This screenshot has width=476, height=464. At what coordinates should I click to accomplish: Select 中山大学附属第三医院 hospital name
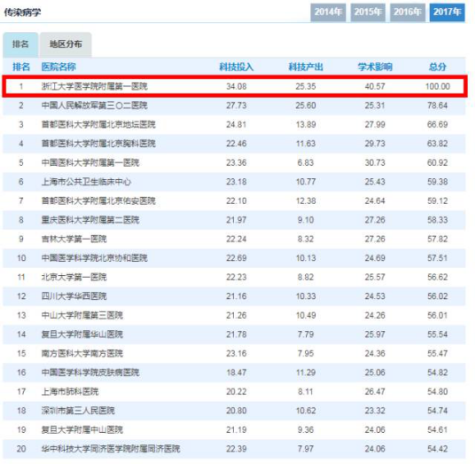pos(82,316)
